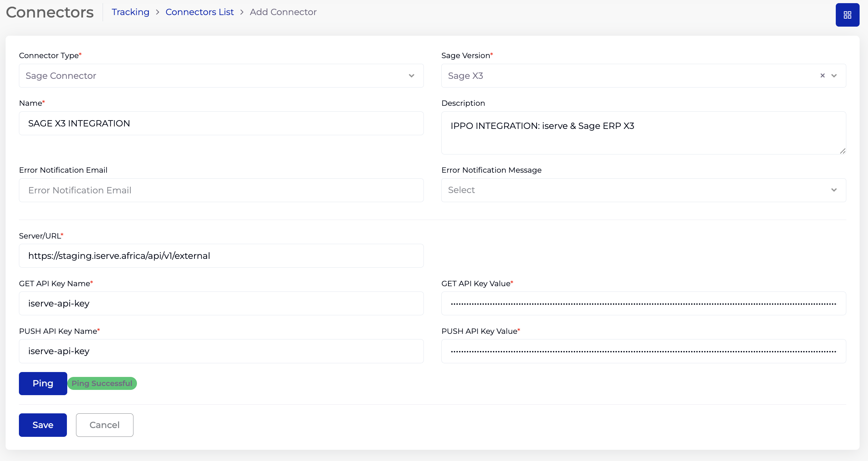Grab the Description resize handle
The height and width of the screenshot is (461, 868).
click(x=842, y=151)
